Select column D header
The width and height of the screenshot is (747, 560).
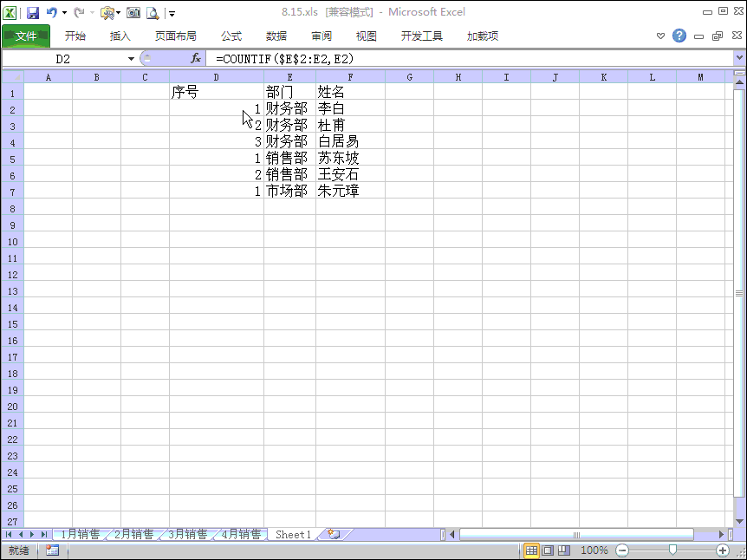[217, 77]
